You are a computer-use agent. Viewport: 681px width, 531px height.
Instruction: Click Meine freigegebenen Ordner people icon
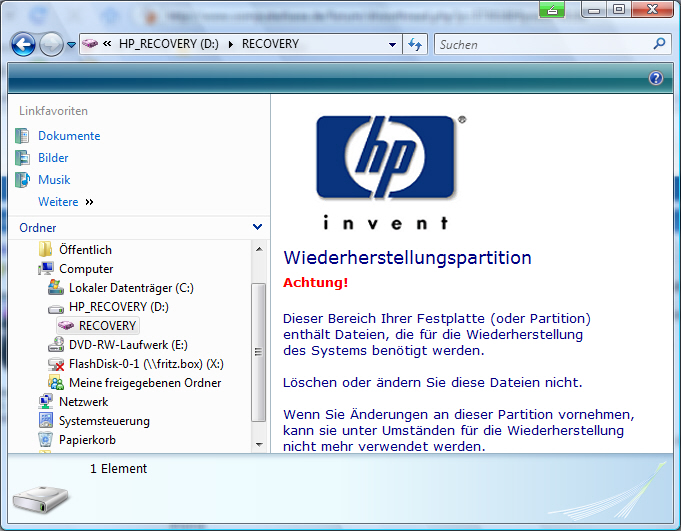pyautogui.click(x=56, y=383)
